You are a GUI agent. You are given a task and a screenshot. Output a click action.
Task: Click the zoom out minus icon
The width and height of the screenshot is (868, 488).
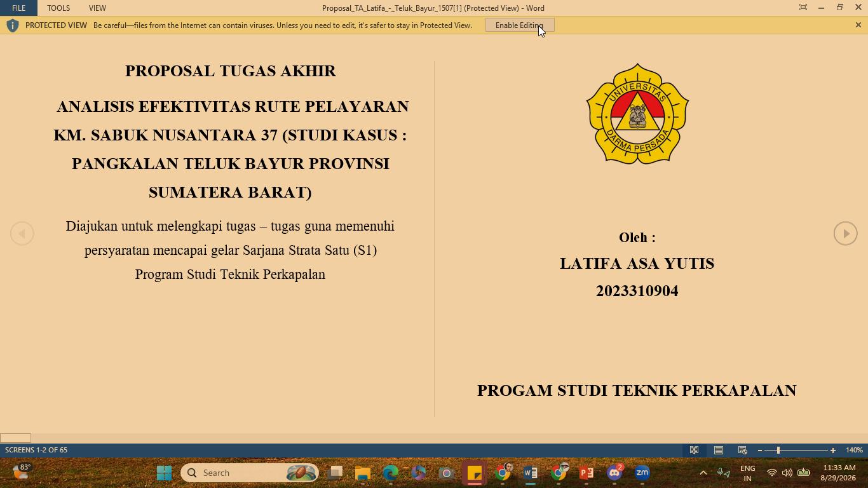[760, 450]
